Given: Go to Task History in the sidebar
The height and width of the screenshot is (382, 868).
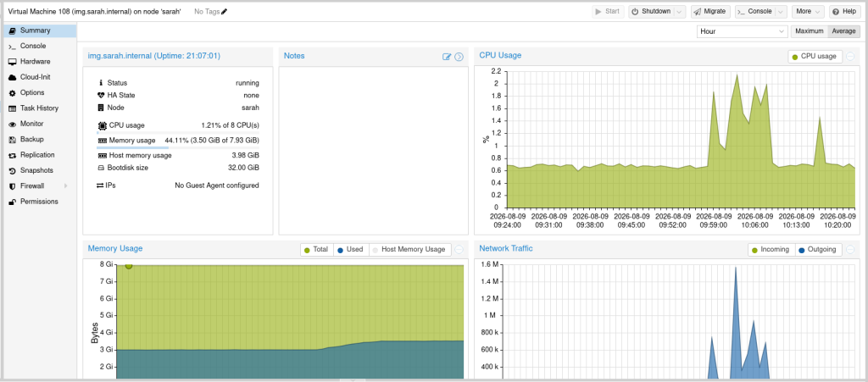Looking at the screenshot, I should tap(38, 108).
